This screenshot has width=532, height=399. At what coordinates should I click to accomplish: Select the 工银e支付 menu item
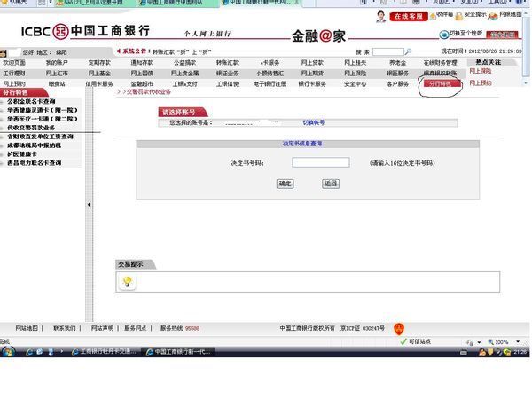coord(185,84)
